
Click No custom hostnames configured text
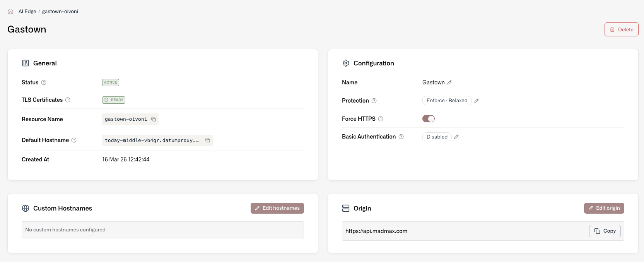65,230
